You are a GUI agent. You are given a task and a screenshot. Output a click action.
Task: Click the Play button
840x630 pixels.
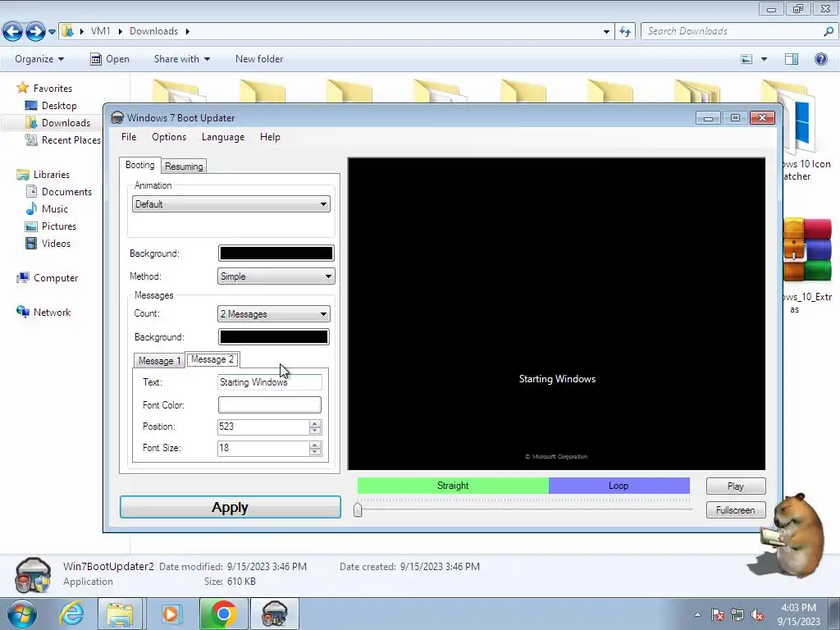736,486
